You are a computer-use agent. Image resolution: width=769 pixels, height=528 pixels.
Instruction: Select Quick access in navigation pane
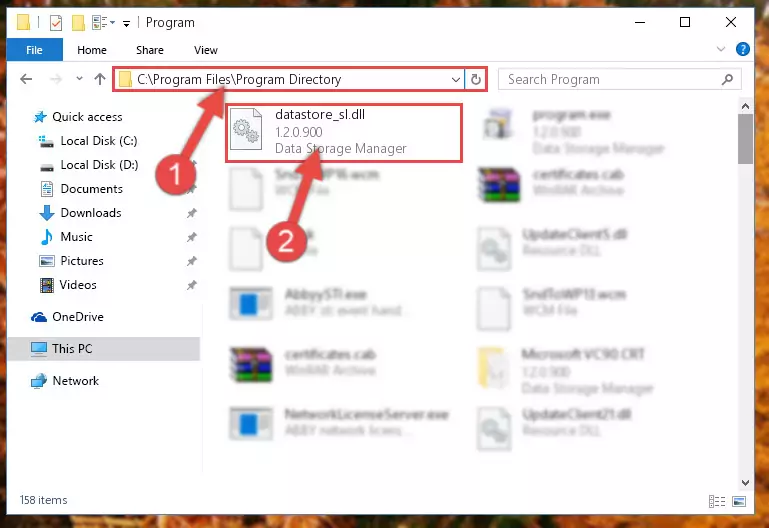87,117
